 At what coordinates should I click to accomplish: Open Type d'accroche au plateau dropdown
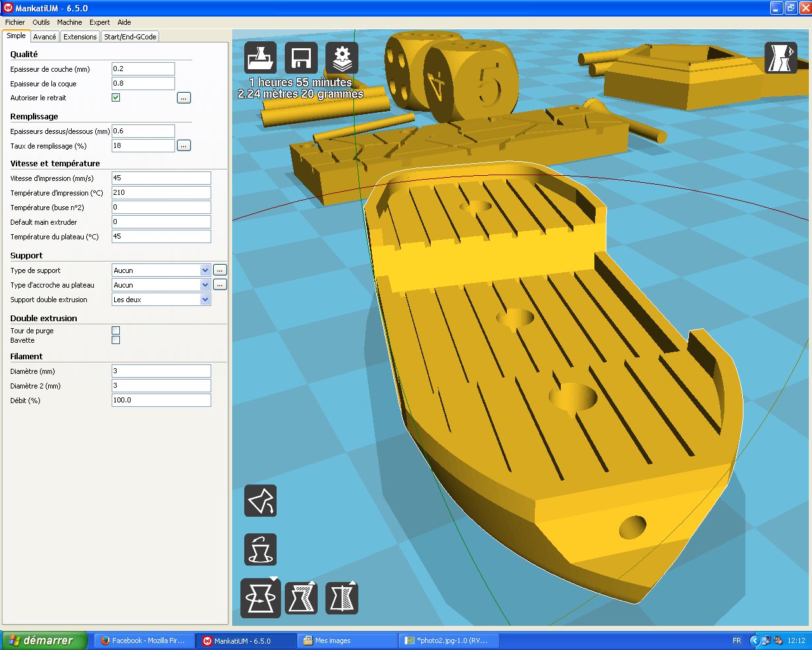(x=161, y=285)
